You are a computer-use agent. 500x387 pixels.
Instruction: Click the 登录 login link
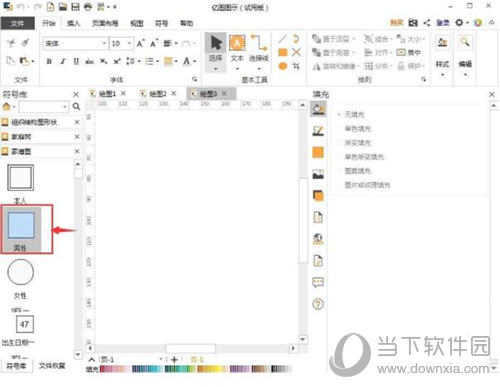pos(443,23)
